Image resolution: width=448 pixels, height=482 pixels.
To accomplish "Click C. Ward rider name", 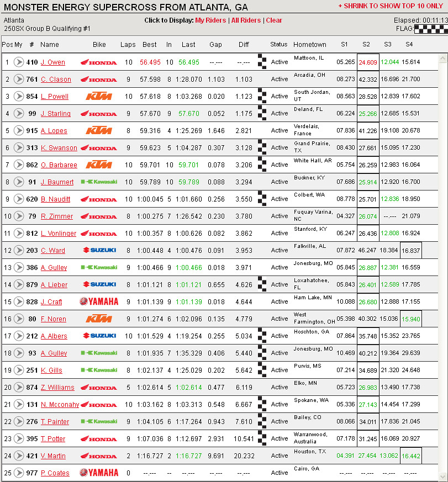I will 53,250.
